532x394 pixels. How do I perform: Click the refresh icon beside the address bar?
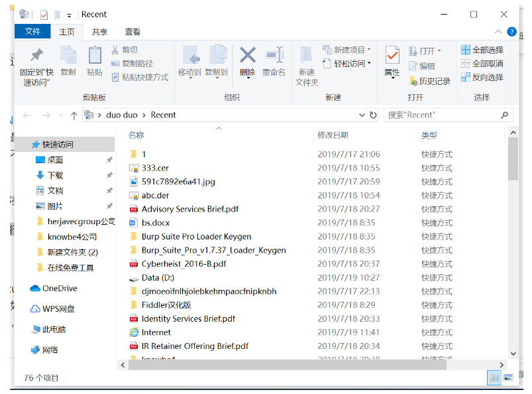pyautogui.click(x=373, y=115)
